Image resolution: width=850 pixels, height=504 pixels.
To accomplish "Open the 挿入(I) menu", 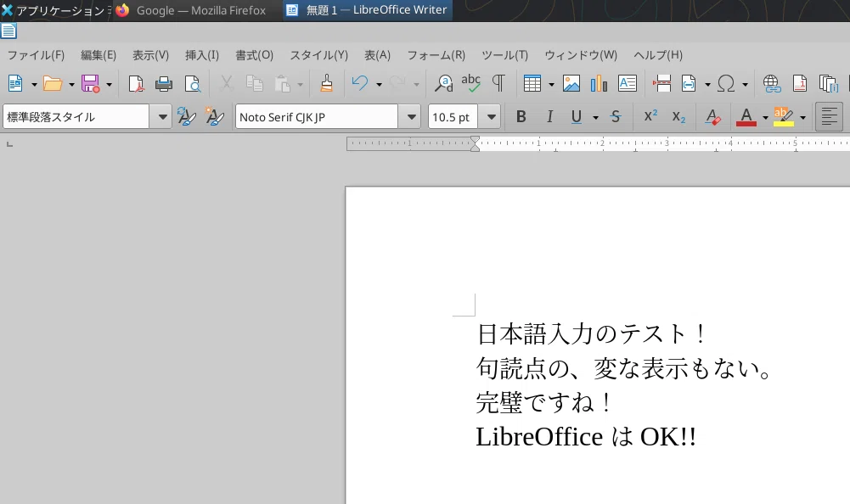I will click(x=201, y=55).
